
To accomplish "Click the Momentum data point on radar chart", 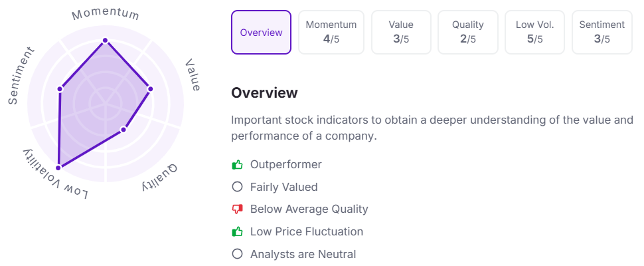I will 105,41.
